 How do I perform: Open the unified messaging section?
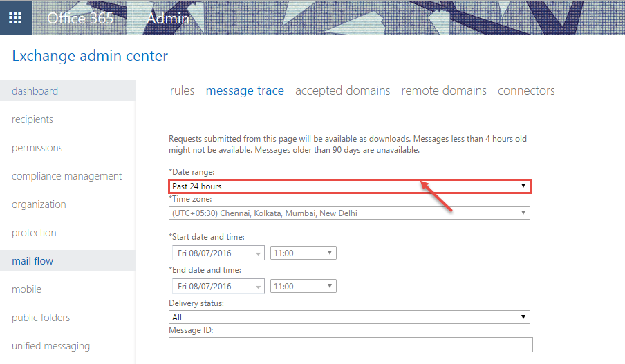pos(50,345)
